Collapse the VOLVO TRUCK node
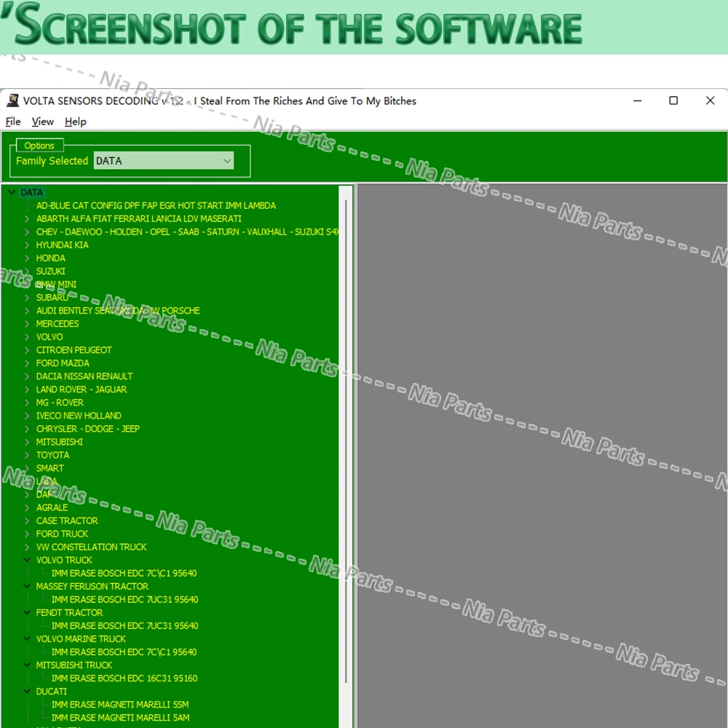The height and width of the screenshot is (728, 728). coord(27,560)
